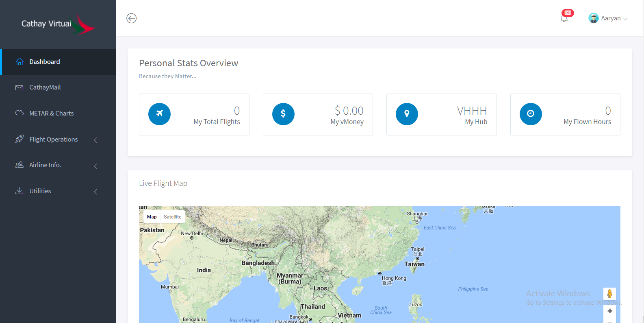The width and height of the screenshot is (644, 323).
Task: Switch map to Map view
Action: (152, 217)
